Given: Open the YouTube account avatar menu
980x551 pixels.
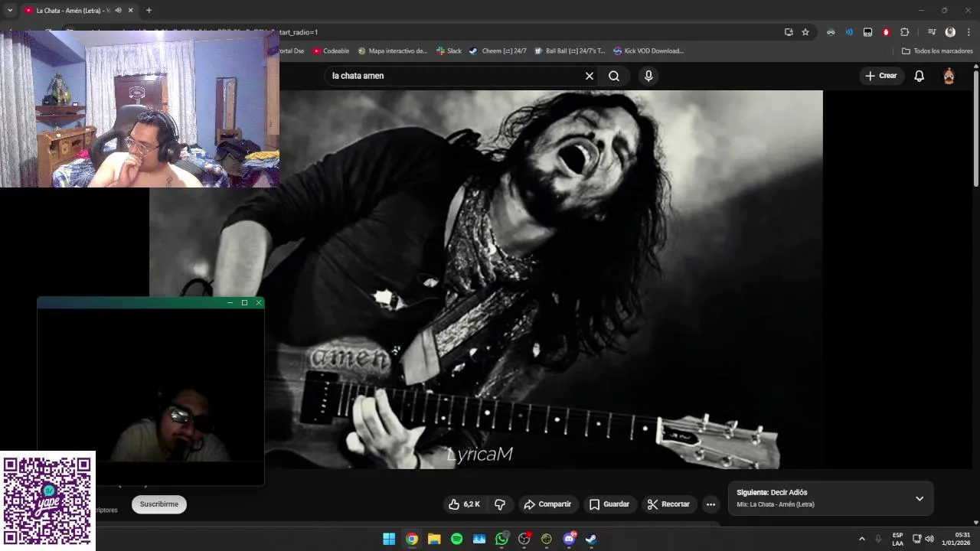Looking at the screenshot, I should coord(949,76).
